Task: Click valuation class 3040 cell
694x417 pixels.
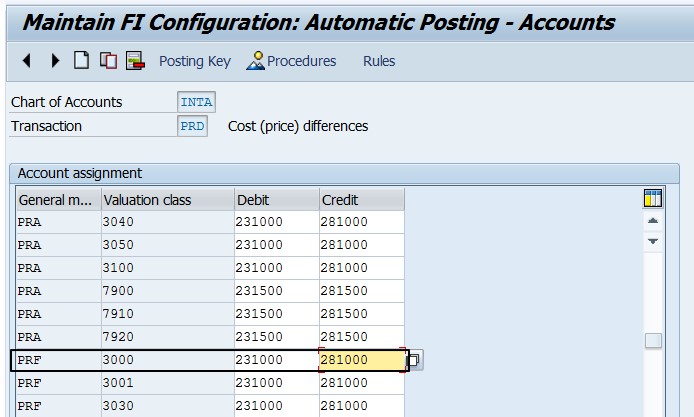Action: click(x=168, y=222)
